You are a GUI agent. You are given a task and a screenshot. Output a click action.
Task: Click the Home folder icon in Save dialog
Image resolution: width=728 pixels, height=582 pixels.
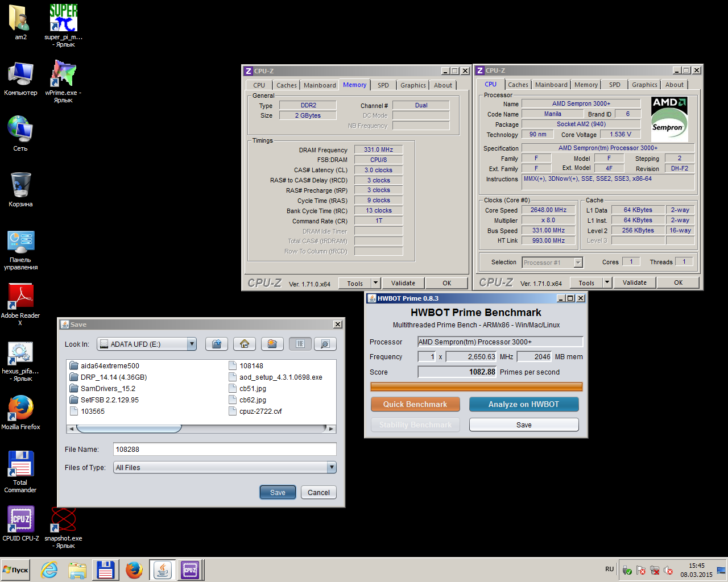[x=245, y=344]
